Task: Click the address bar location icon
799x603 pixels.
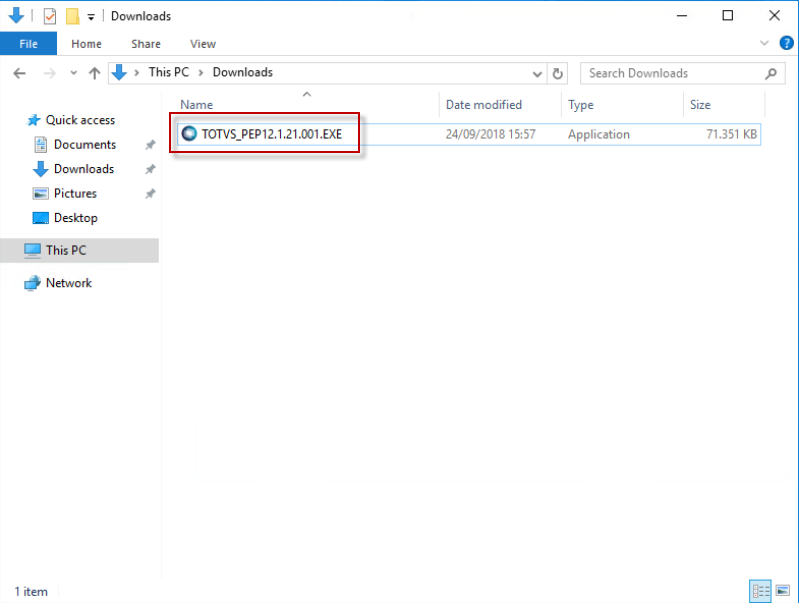Action: [119, 73]
